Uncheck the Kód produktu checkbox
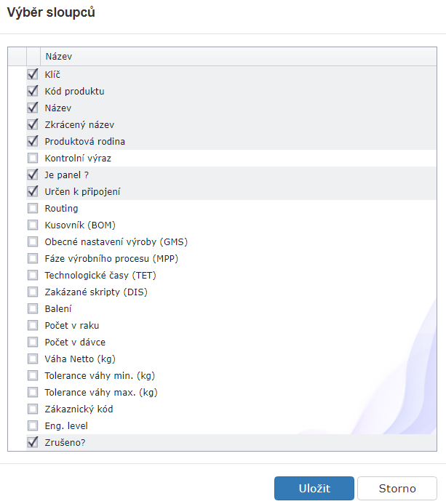Screen dimensions: 446x504 (32, 91)
